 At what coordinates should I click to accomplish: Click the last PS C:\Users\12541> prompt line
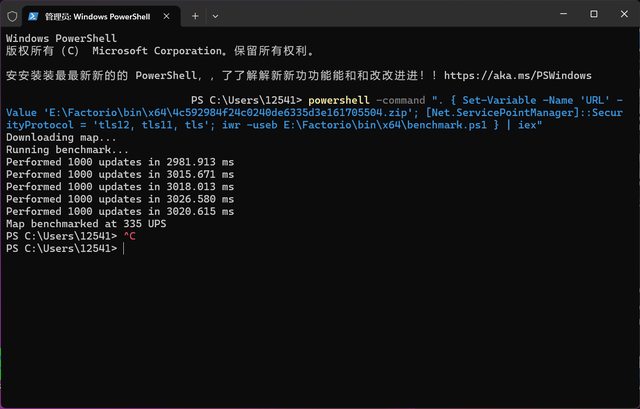tap(60, 248)
